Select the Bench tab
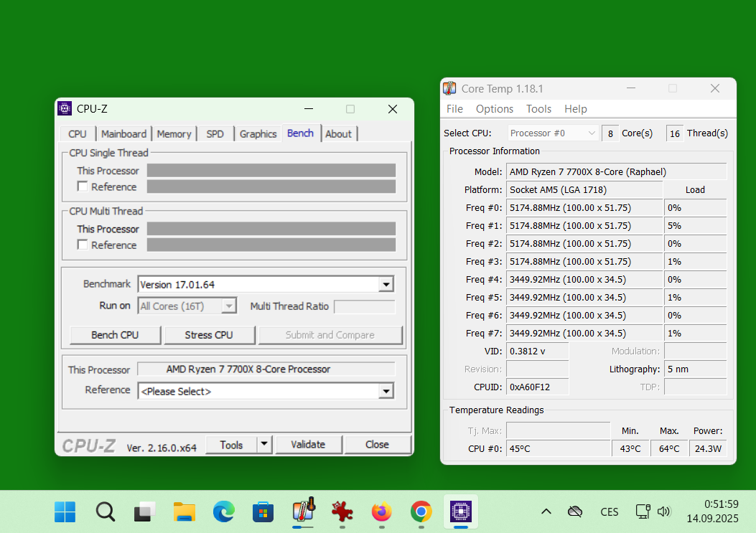 click(300, 133)
